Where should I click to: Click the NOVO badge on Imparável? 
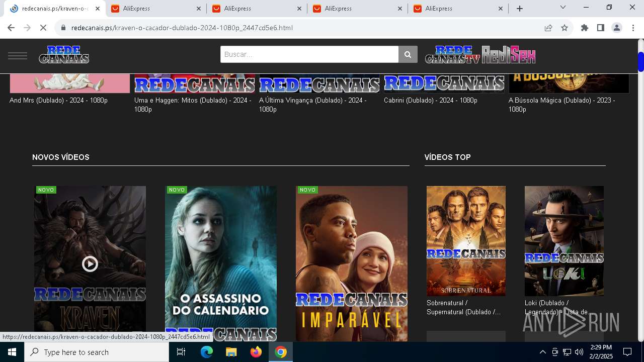307,190
